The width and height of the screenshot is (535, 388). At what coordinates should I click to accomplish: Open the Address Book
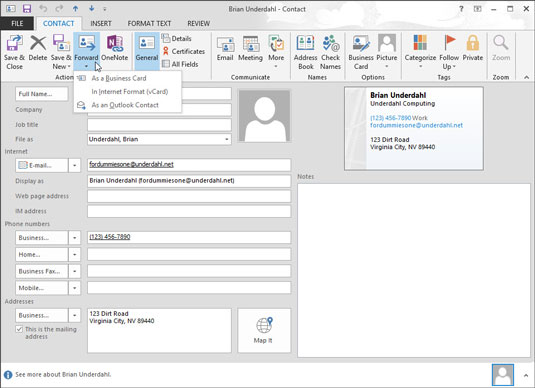pos(305,52)
